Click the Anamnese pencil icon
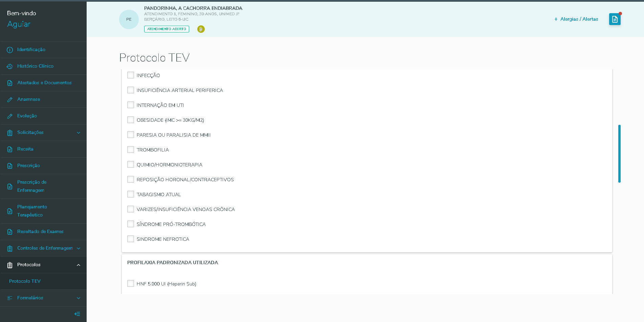Viewport: 644px width, 322px height. [x=10, y=99]
